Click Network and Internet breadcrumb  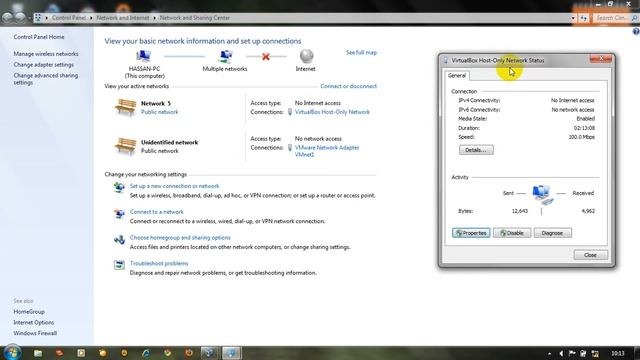pyautogui.click(x=122, y=18)
